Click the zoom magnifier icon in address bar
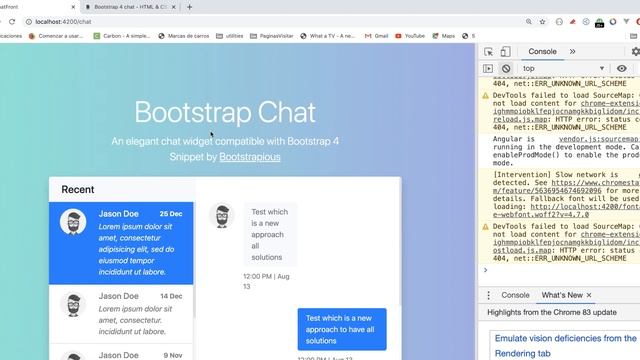Screen dimensions: 640x360 [529, 22]
